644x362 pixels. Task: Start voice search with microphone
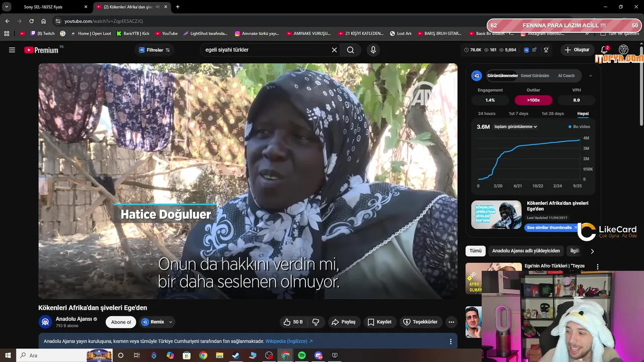tap(373, 50)
